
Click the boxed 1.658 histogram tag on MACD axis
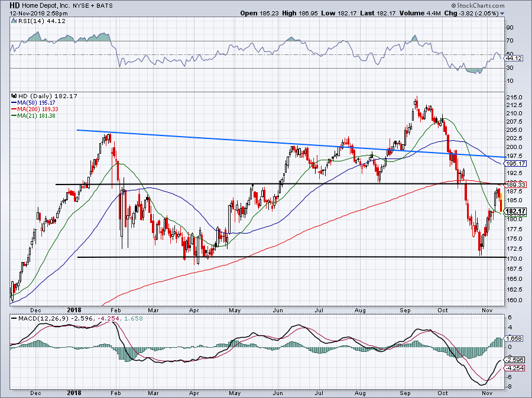(x=514, y=339)
